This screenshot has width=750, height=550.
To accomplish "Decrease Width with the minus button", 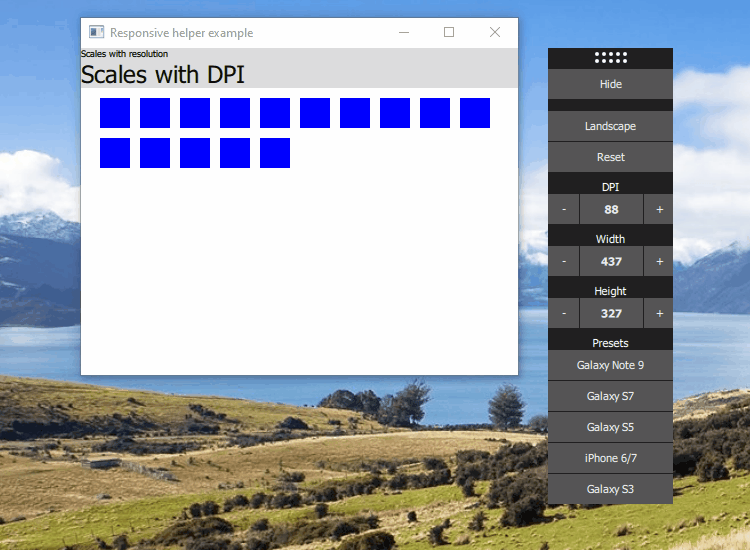I will click(x=563, y=262).
